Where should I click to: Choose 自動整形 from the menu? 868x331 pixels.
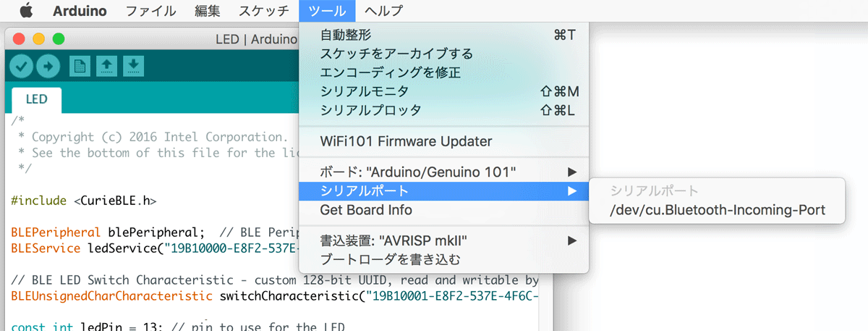(x=444, y=35)
